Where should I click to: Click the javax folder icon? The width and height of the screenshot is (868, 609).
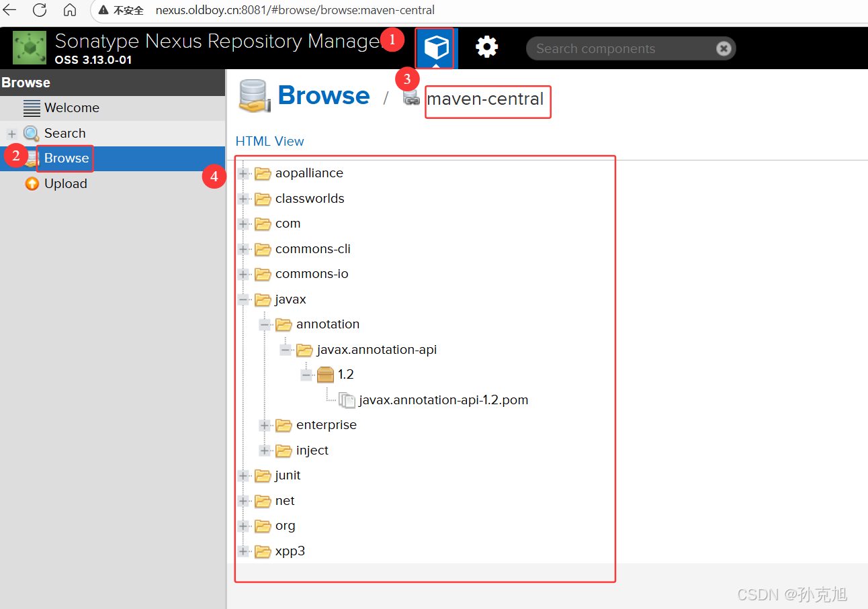coord(263,299)
